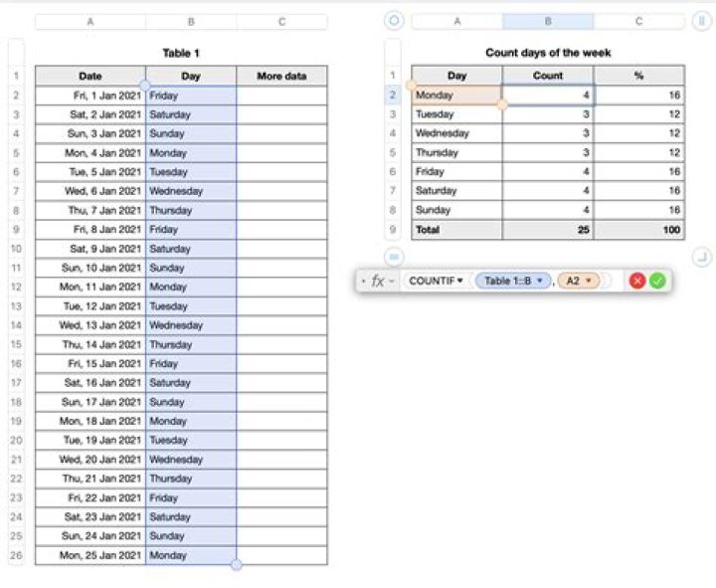Open the A2 reference dropdown arrow
The image size is (716, 588).
click(x=588, y=282)
